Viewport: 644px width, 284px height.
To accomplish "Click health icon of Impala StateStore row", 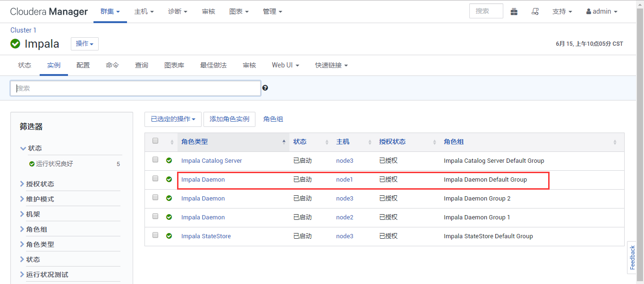I will pos(169,236).
